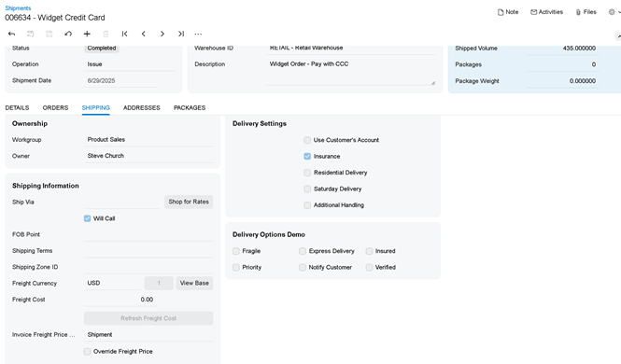Click the Shipments breadcrumb link

click(18, 7)
